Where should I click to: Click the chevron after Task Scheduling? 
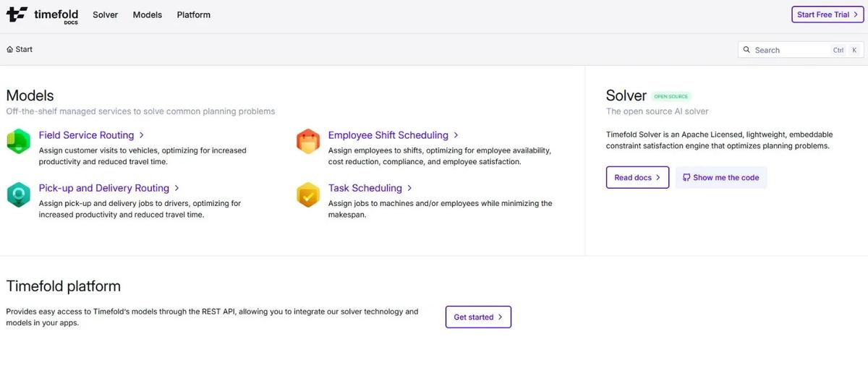tap(409, 188)
